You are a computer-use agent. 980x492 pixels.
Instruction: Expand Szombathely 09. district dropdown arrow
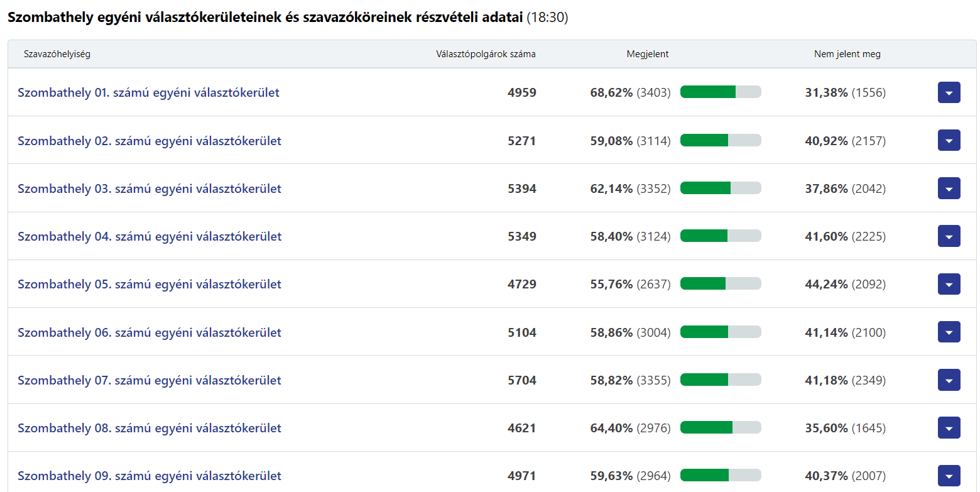[949, 476]
